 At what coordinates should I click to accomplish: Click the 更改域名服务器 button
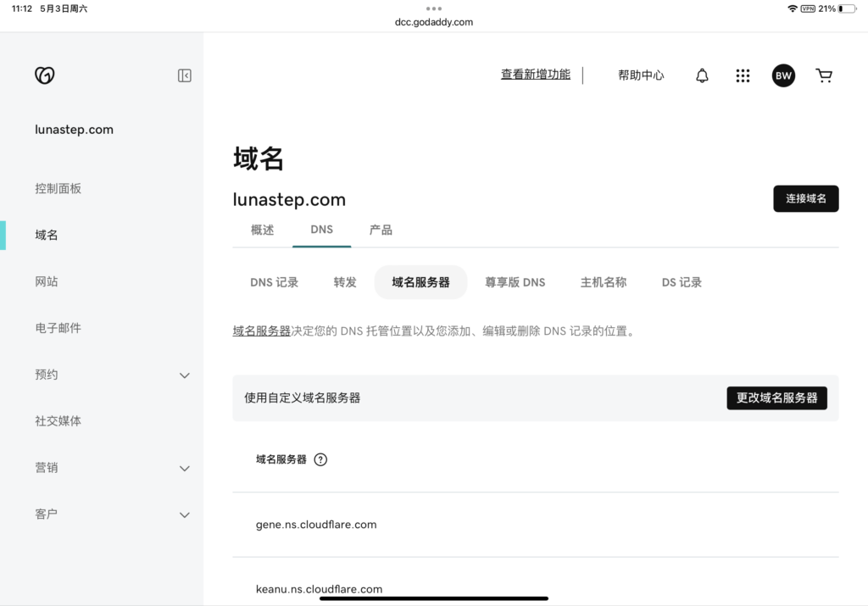(776, 398)
